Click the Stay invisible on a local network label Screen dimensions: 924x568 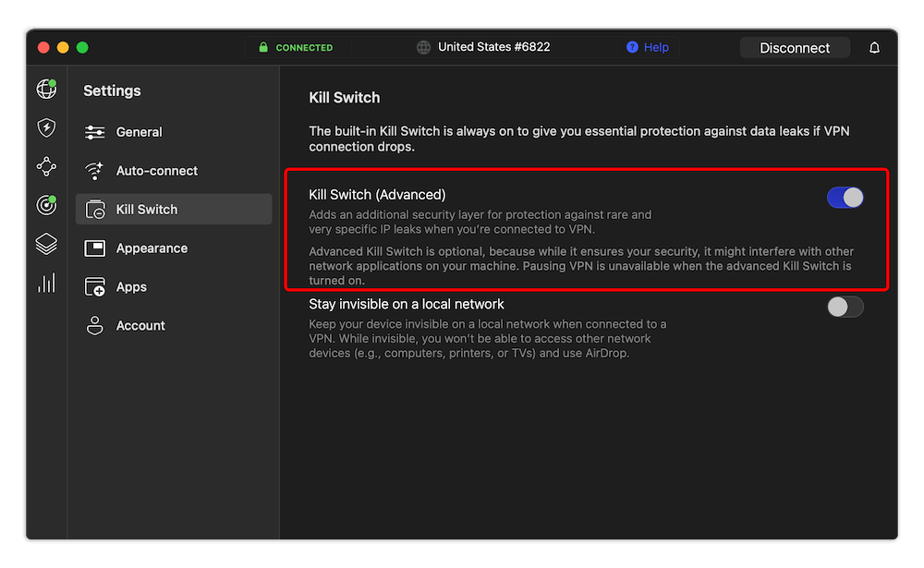click(407, 304)
